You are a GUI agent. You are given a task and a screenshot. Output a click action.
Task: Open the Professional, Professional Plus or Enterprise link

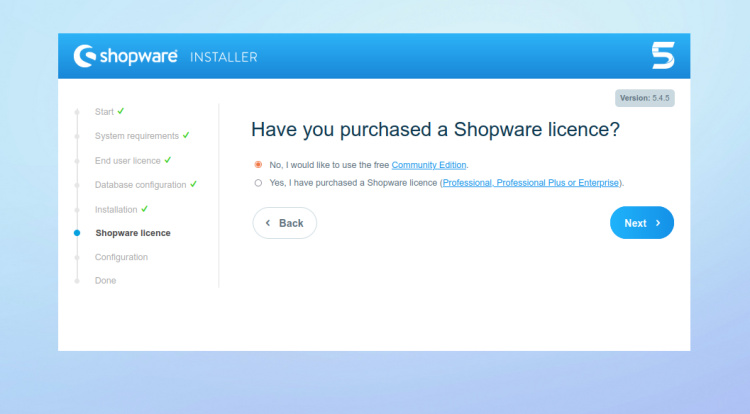(531, 183)
